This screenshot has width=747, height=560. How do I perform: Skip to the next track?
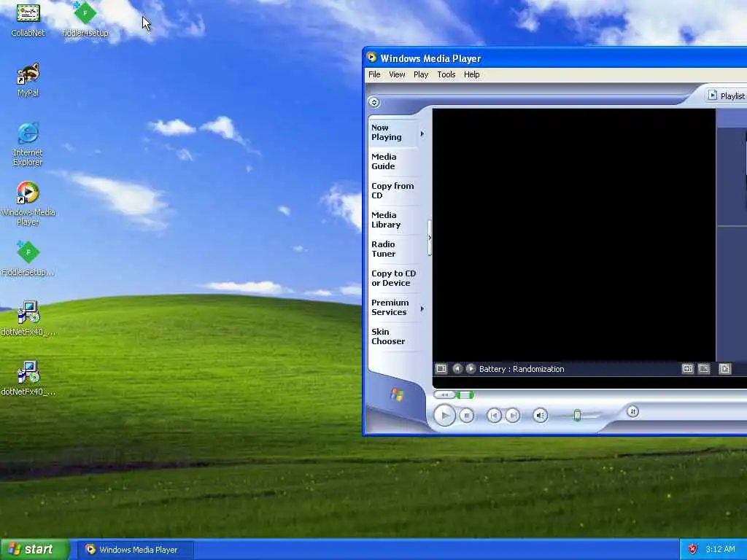(513, 416)
